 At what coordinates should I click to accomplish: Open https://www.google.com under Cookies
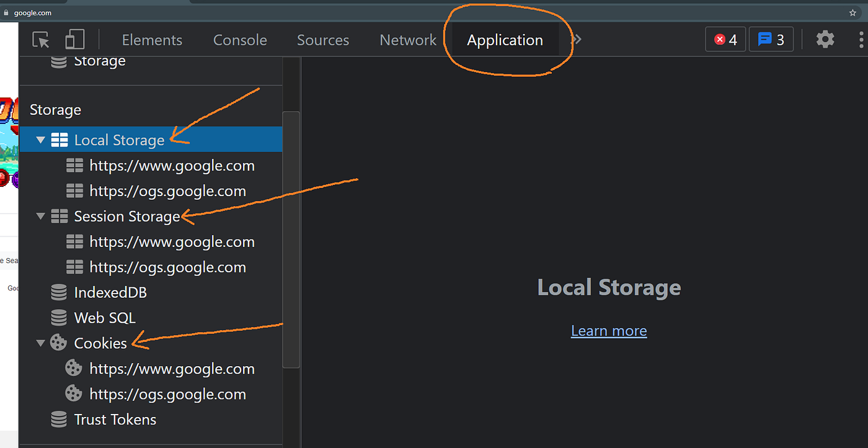(172, 369)
